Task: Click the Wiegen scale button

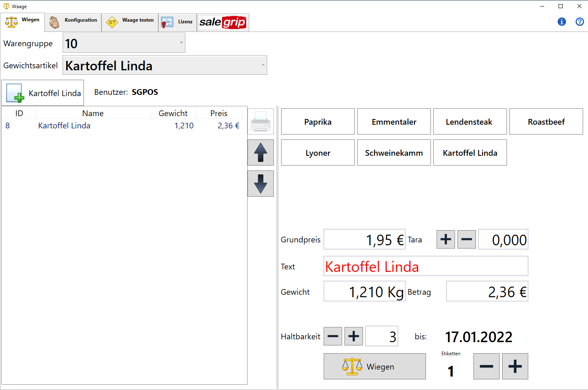Action: click(x=375, y=366)
